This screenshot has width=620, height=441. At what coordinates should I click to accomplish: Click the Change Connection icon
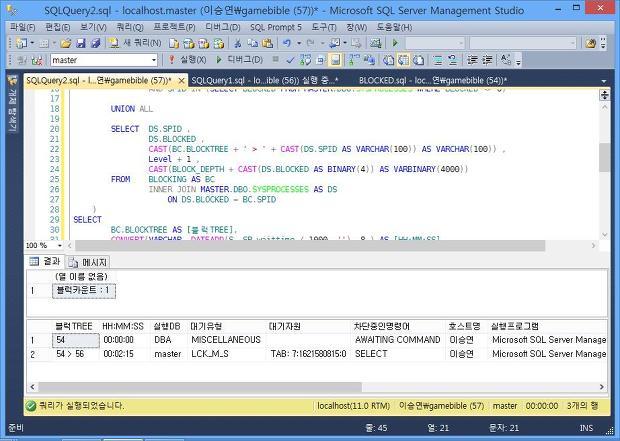(x=36, y=60)
